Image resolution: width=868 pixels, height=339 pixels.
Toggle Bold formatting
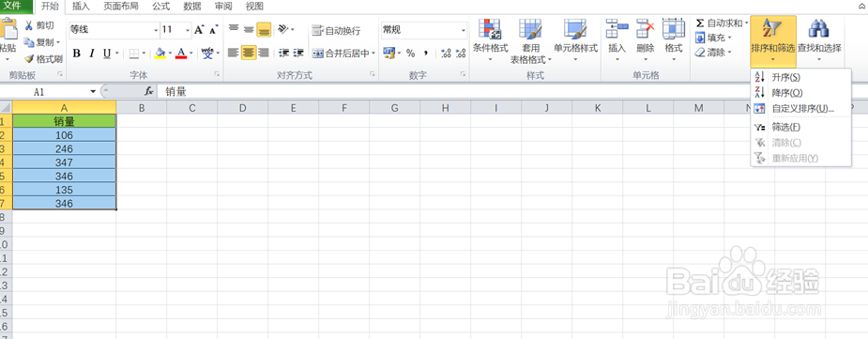(76, 54)
